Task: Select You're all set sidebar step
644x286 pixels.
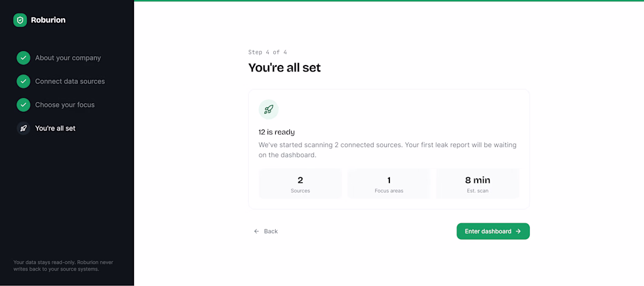Action: [56, 128]
